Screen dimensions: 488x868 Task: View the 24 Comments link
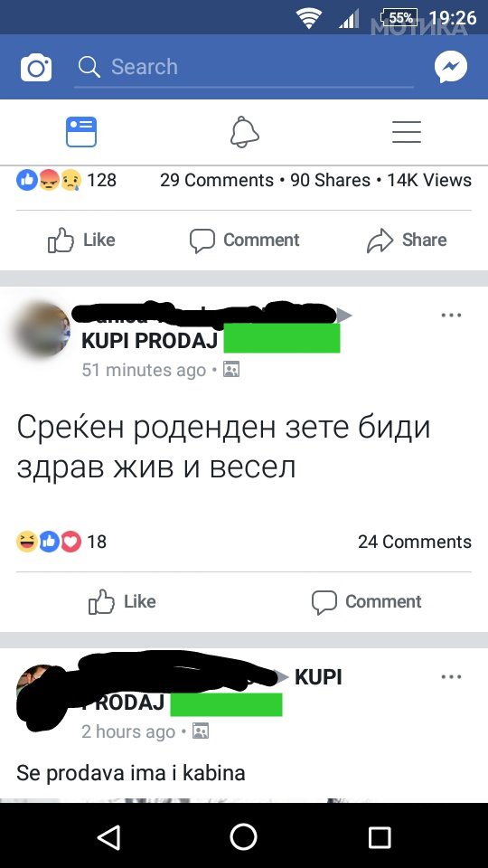coord(415,542)
